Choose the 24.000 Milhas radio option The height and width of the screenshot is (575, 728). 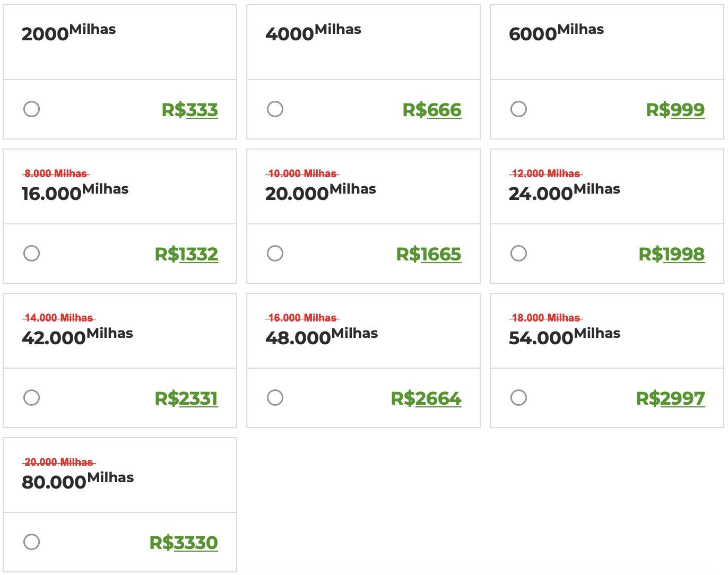coord(518,254)
